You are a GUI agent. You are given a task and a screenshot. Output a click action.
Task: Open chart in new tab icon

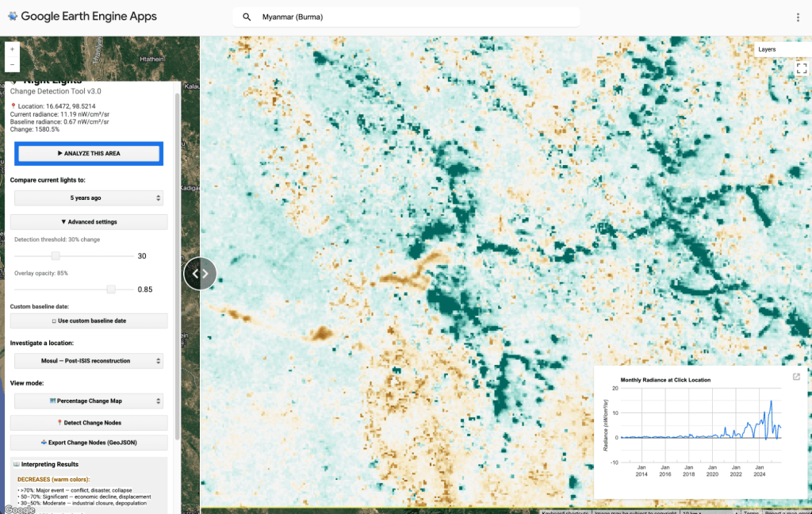click(x=796, y=377)
